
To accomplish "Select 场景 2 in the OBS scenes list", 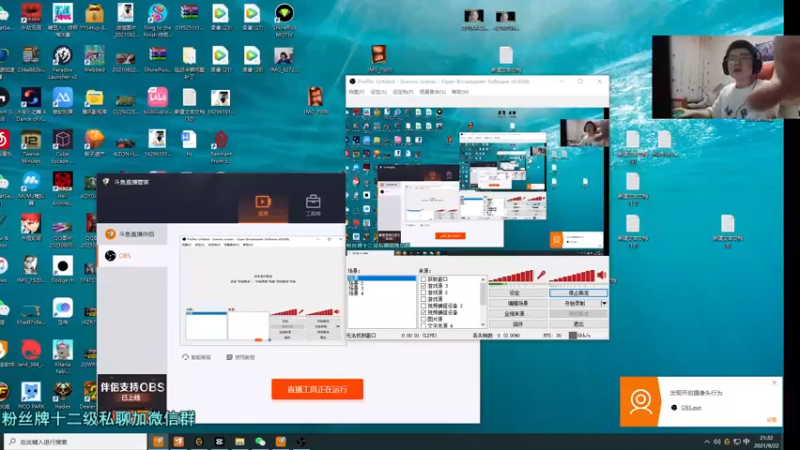I will (382, 283).
